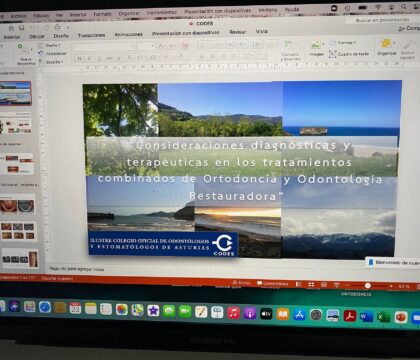
Task: Open the Music app in the Dock
Action: click(x=234, y=313)
